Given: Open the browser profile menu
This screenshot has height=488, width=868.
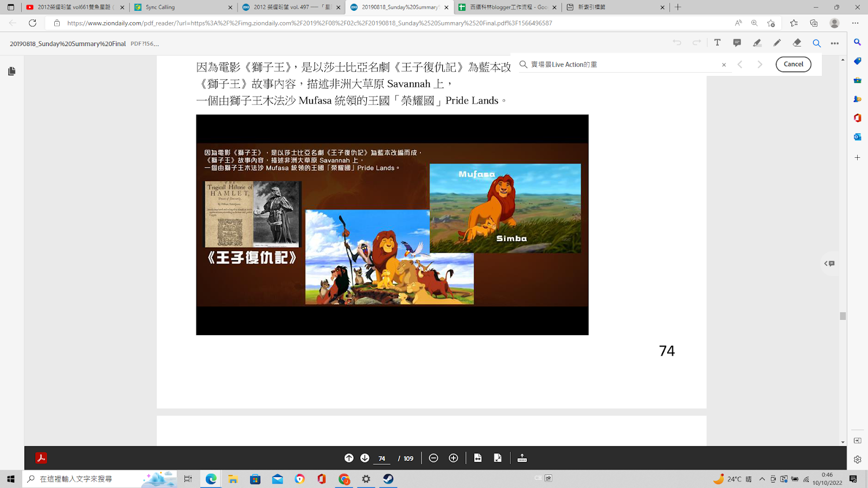Looking at the screenshot, I should pos(834,23).
